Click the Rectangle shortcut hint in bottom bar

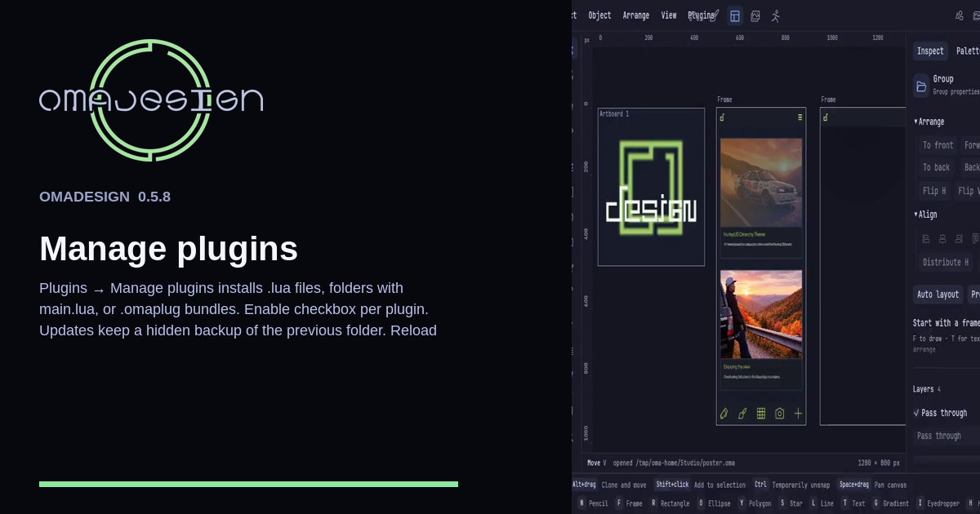(670, 503)
